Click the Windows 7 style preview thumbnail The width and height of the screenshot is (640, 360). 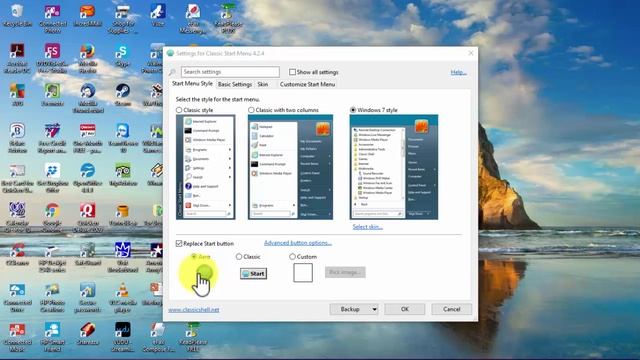(x=394, y=167)
